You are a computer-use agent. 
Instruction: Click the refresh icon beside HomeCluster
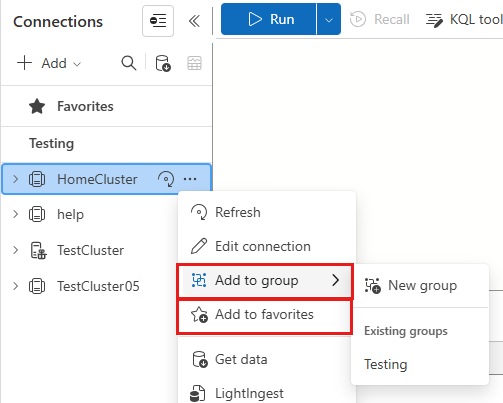[166, 179]
